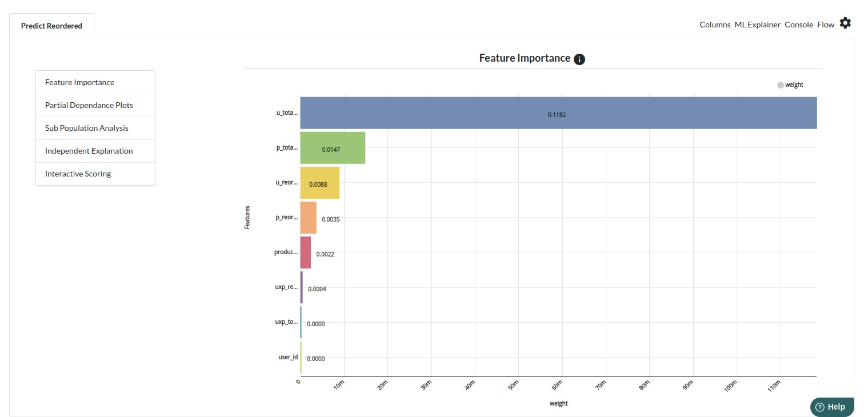This screenshot has width=868, height=417.
Task: Click the Feature Importance info icon
Action: point(579,59)
